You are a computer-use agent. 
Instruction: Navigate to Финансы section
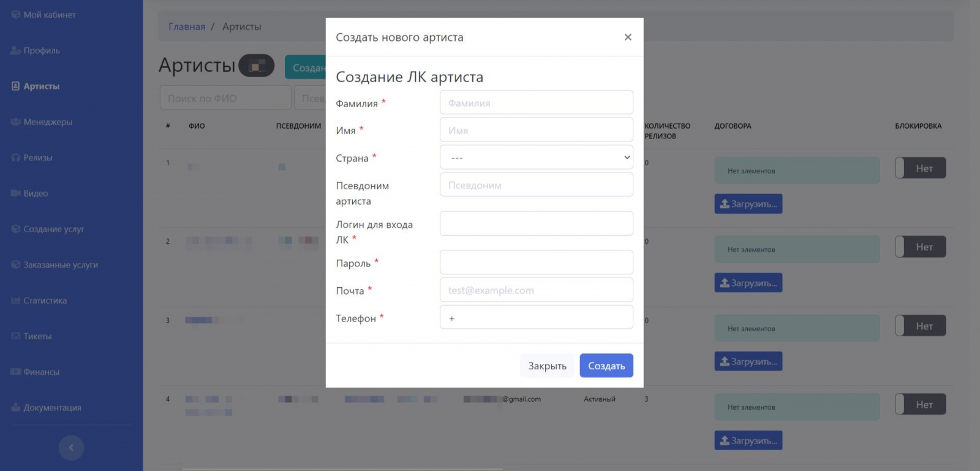(x=42, y=372)
